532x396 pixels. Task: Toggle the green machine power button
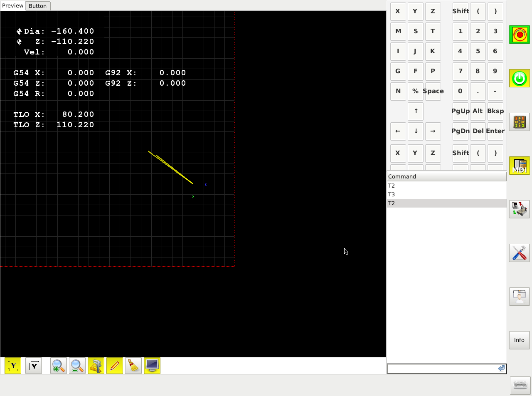520,78
